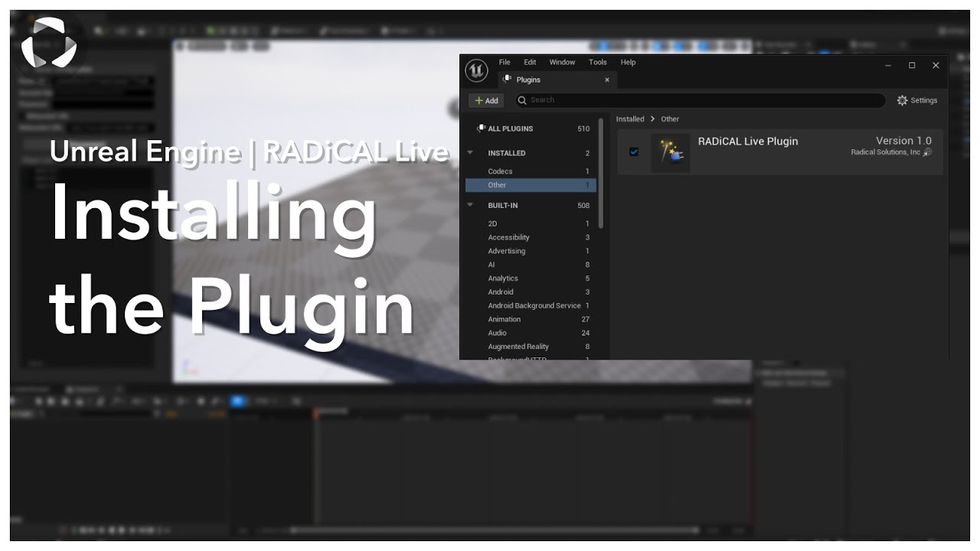Image resolution: width=980 pixels, height=551 pixels.
Task: Open the Tools menu
Action: (598, 62)
